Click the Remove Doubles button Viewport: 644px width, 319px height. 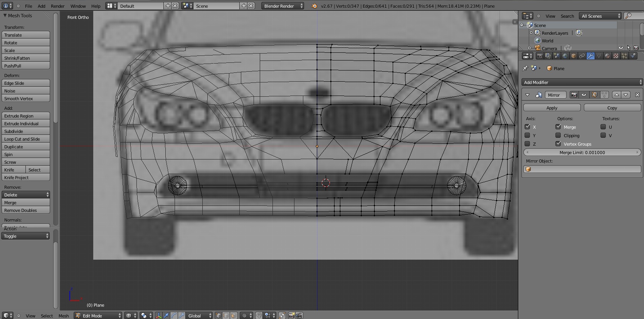click(26, 210)
